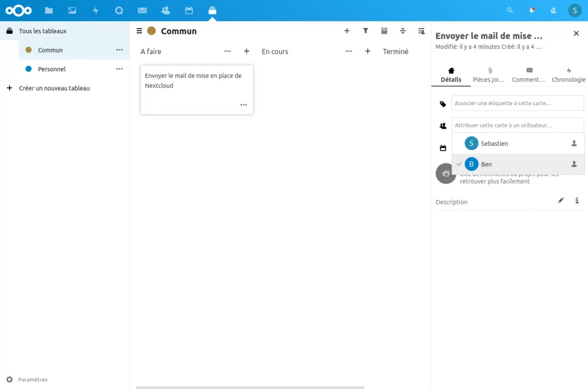This screenshot has width=588, height=389.
Task: Open Personnel board options menu
Action: coord(119,69)
